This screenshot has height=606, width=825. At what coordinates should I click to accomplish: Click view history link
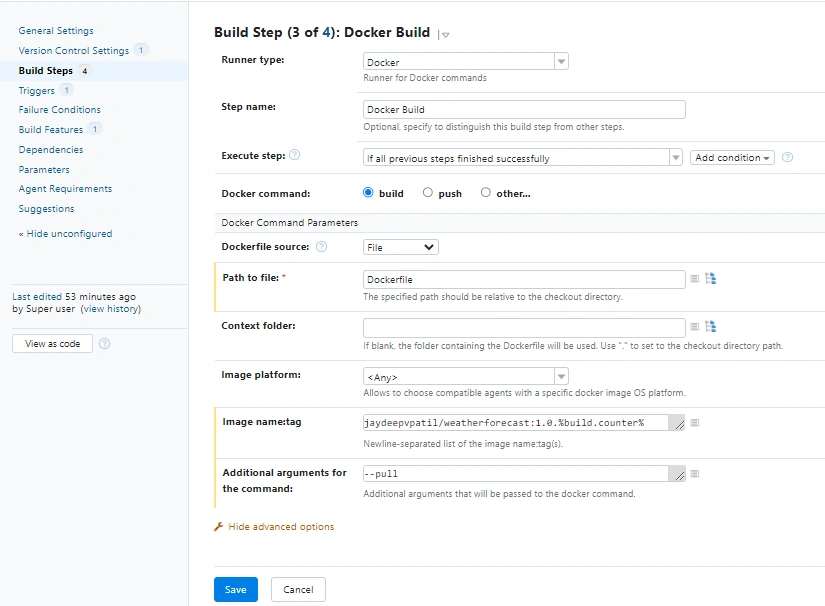point(111,309)
